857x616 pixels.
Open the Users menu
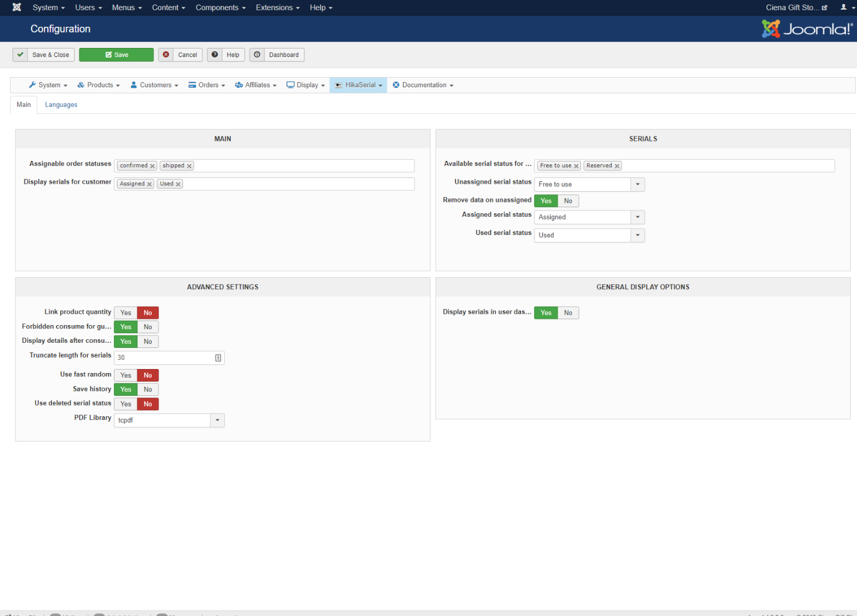coord(88,7)
